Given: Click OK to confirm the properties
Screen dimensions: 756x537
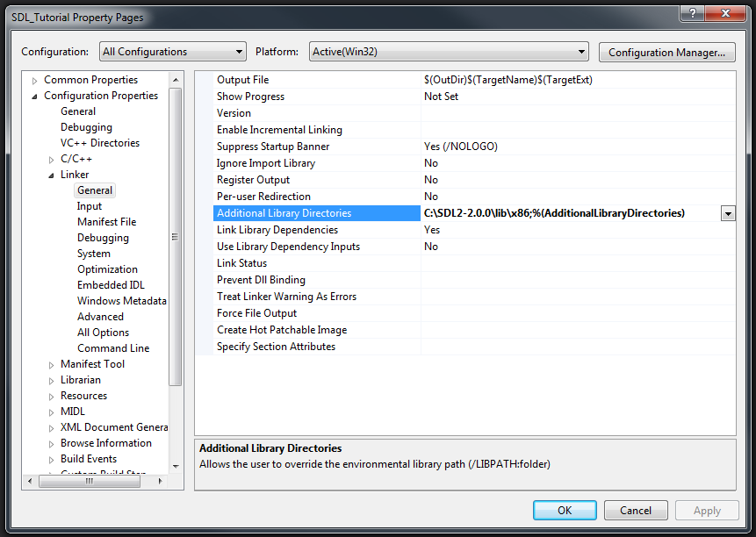Looking at the screenshot, I should pos(565,510).
